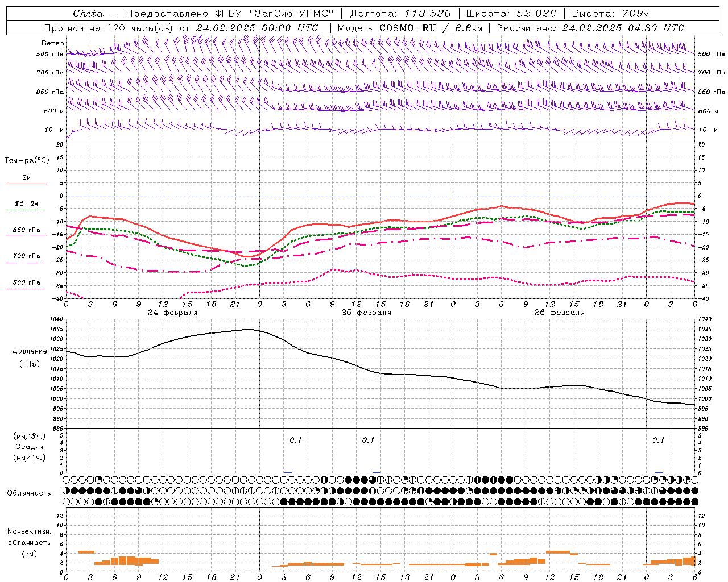Click the "(км)" convective cloud unit label
The height and width of the screenshot is (582, 728).
(x=30, y=554)
